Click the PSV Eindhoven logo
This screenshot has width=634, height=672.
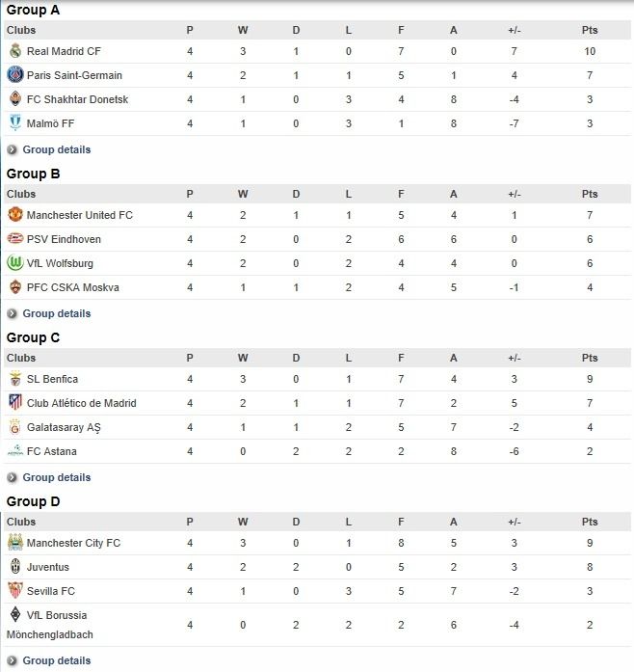point(15,238)
